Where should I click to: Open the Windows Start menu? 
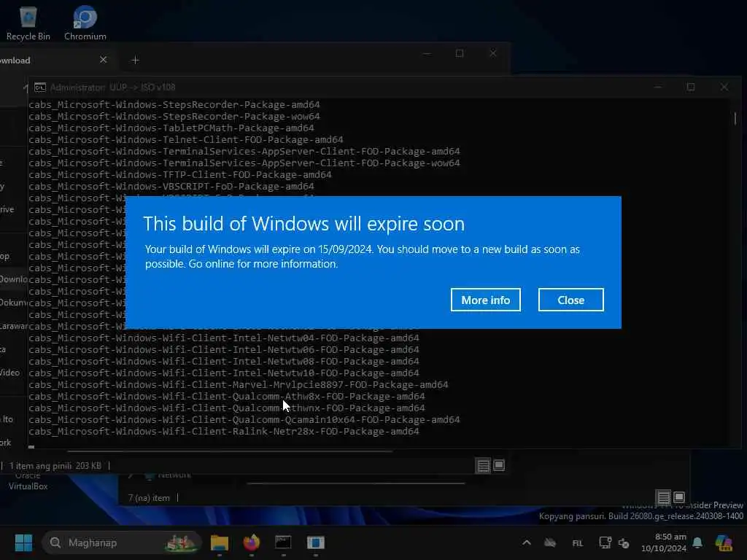23,542
